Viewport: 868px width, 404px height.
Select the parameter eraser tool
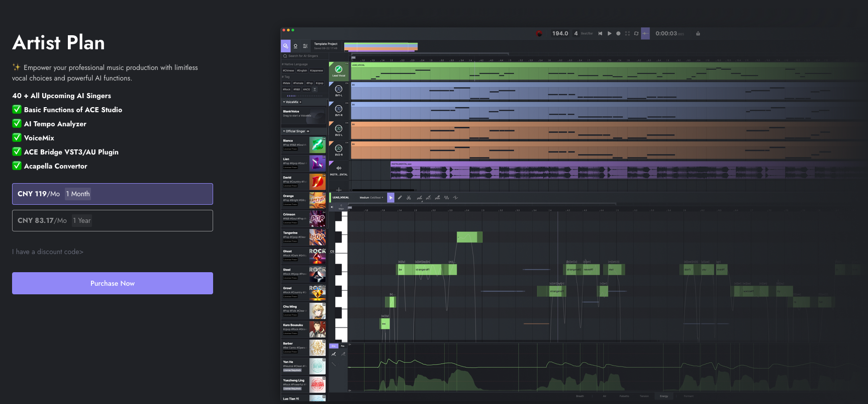pos(343,354)
